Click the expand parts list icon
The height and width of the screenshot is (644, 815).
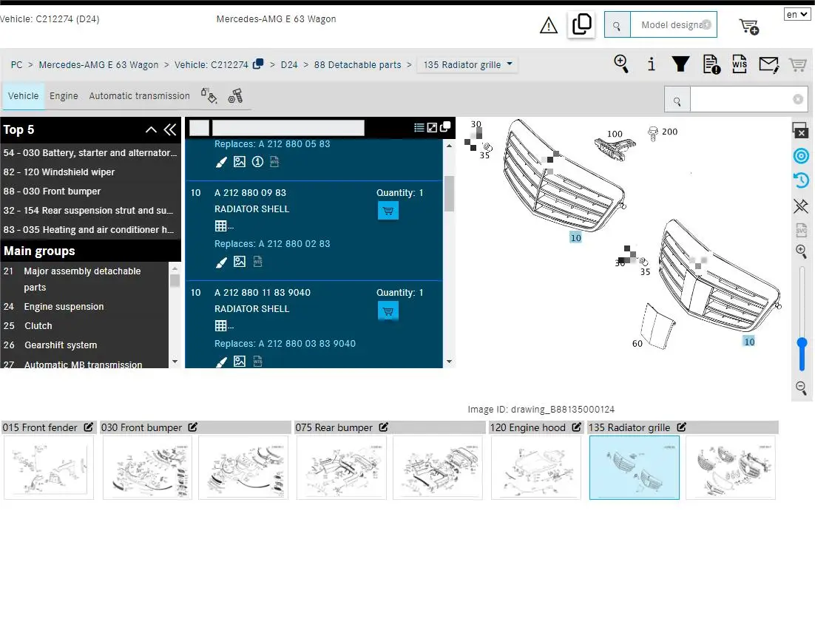click(432, 127)
